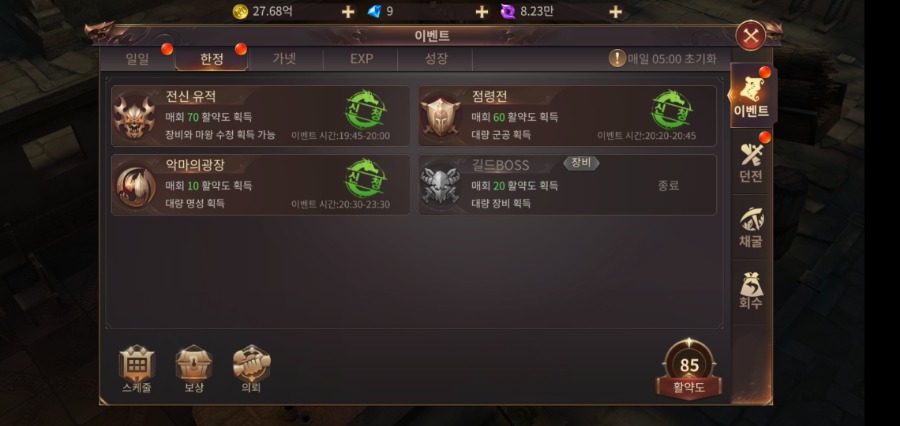Open the 성장 tab

436,59
